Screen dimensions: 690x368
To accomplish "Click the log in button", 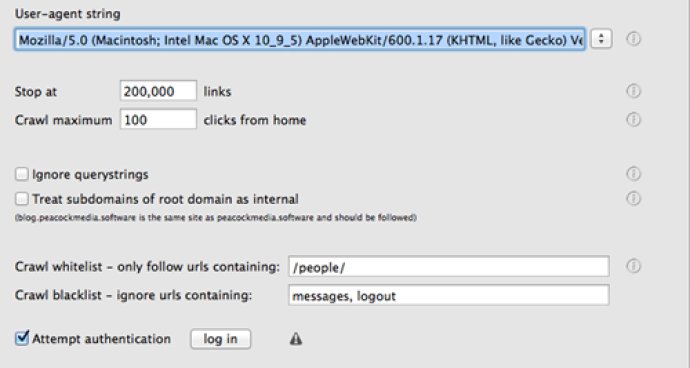I will pos(220,339).
